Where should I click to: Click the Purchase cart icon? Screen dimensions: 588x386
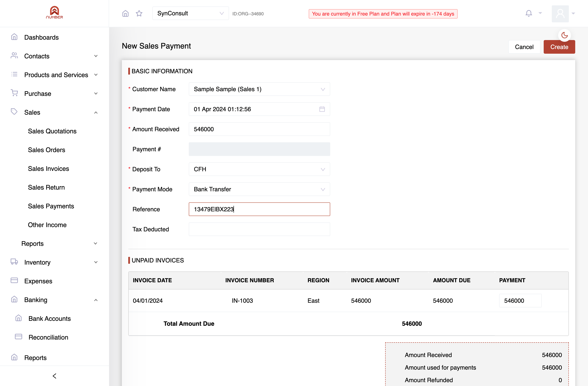14,93
